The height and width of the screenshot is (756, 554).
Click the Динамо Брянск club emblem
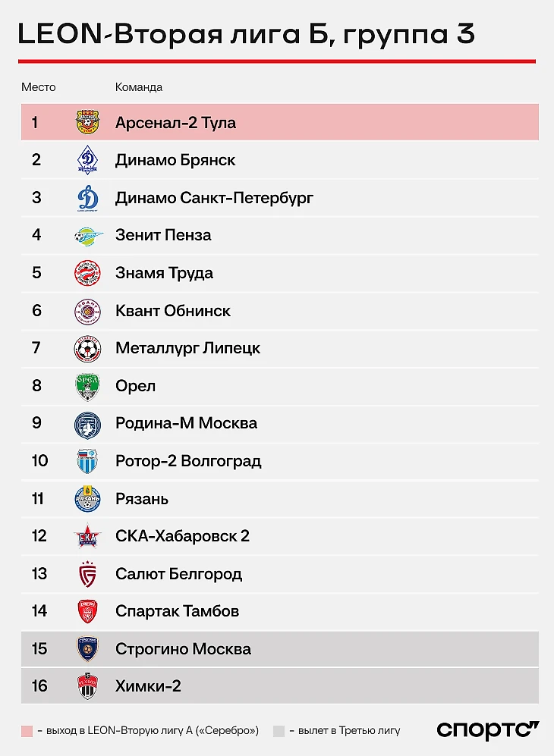click(87, 160)
